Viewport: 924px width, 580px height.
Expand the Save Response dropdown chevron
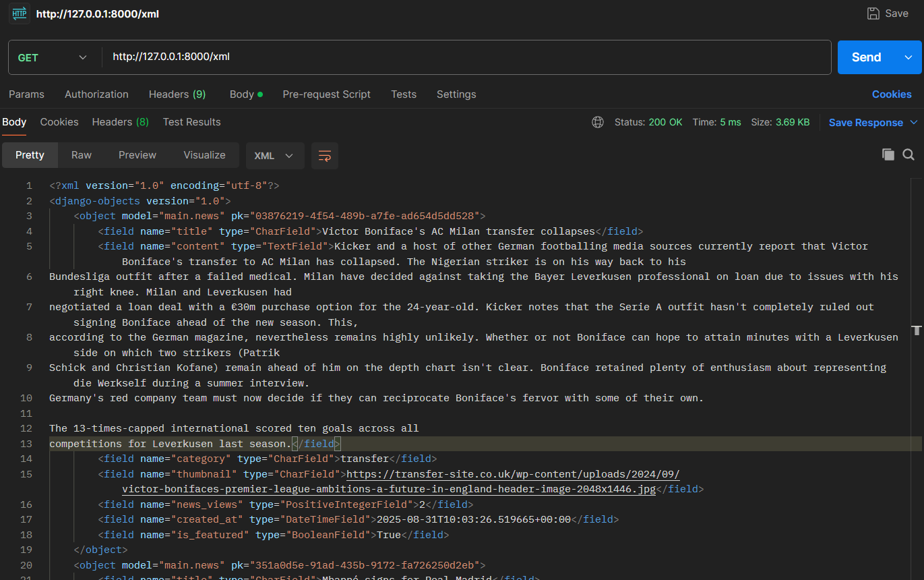914,122
